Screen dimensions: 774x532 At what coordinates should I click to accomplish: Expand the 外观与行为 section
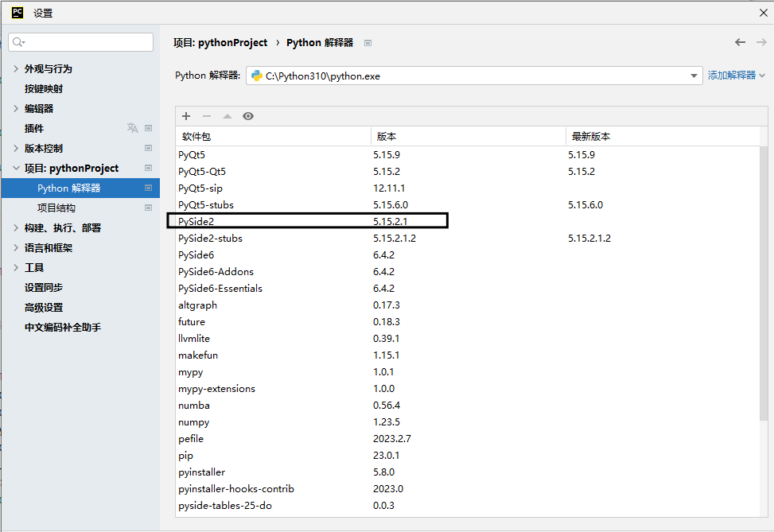[16, 68]
